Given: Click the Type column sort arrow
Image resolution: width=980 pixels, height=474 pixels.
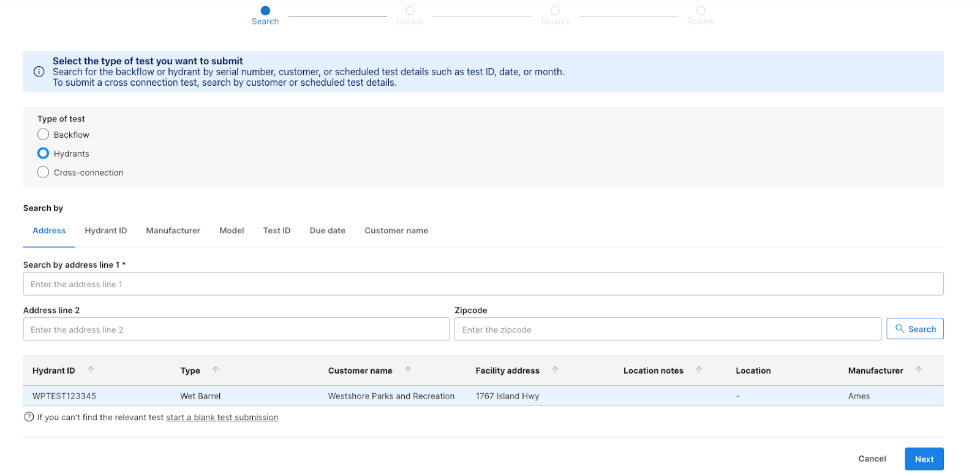Looking at the screenshot, I should [x=216, y=370].
